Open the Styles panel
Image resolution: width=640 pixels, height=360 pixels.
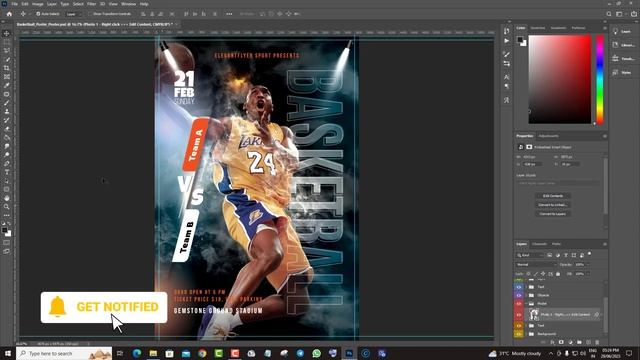[x=622, y=73]
